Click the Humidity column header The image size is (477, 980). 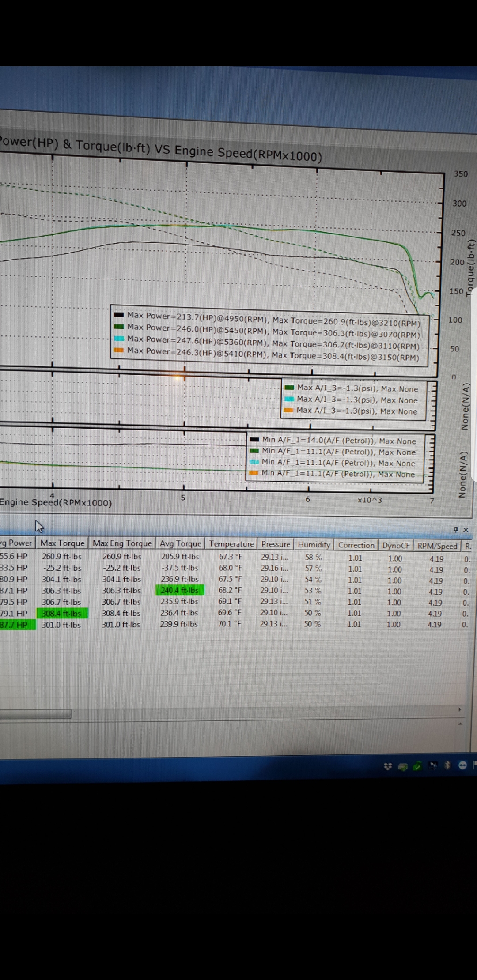pos(314,544)
